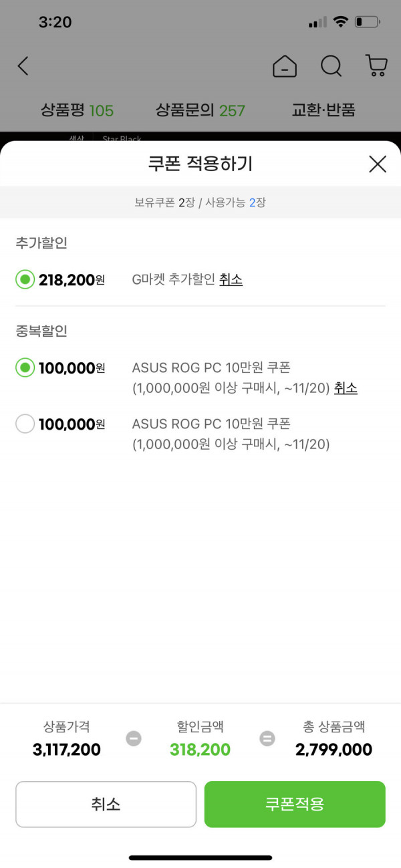
Task: Select the unselected second 100,000원 coupon radio
Action: click(25, 424)
